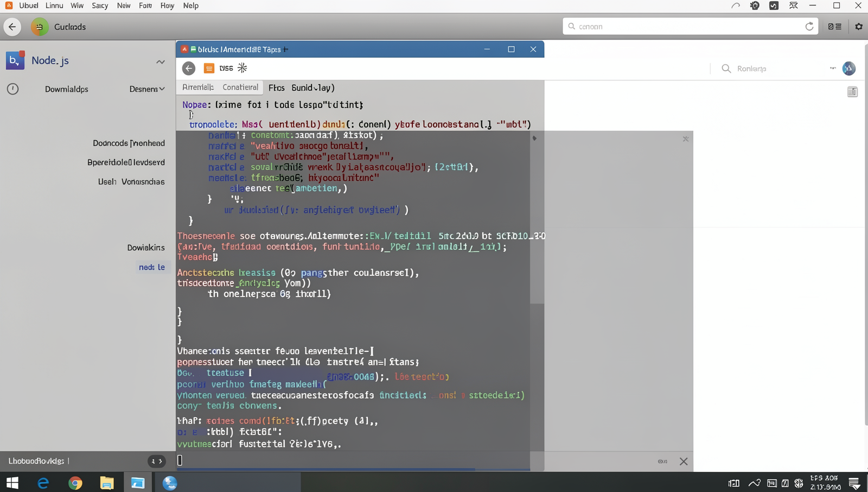
Task: Launch Edge from the taskbar
Action: click(x=43, y=483)
